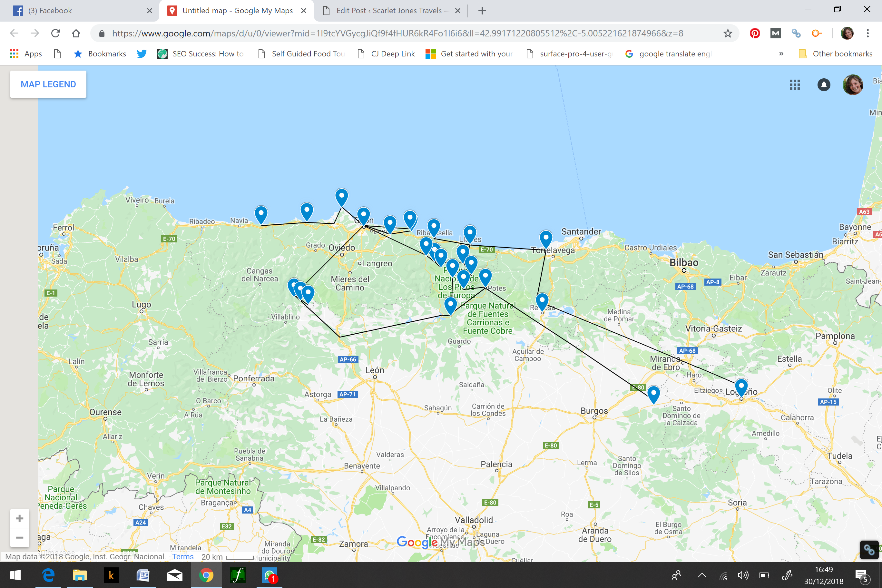Click the Terms link on map

click(x=183, y=556)
